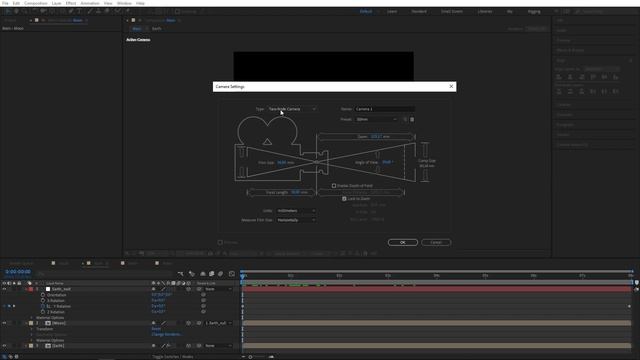Toggle 3D layer switch on Moon layer
Viewport: 640px width, 360px height.
[189, 323]
